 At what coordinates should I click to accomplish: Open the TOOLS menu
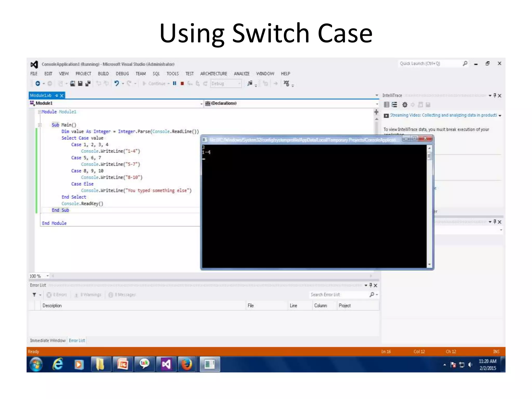[x=173, y=74]
